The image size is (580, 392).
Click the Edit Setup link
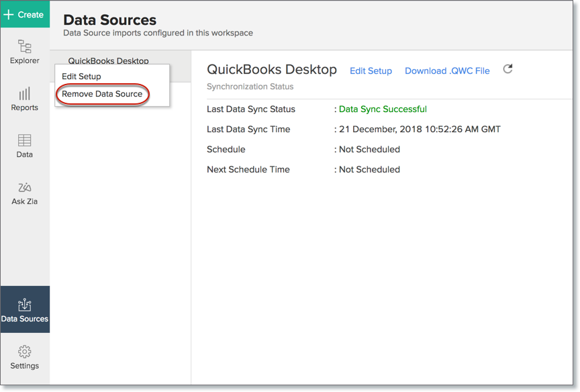coord(371,71)
